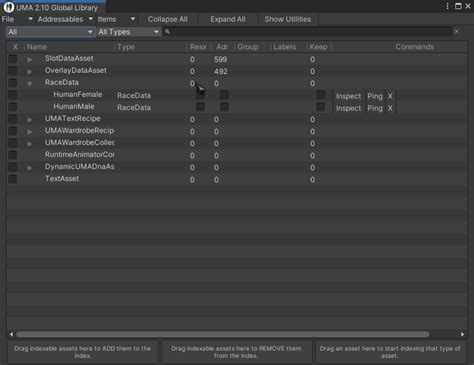Click the left scroll arrow
474x365 pixels.
click(11, 334)
